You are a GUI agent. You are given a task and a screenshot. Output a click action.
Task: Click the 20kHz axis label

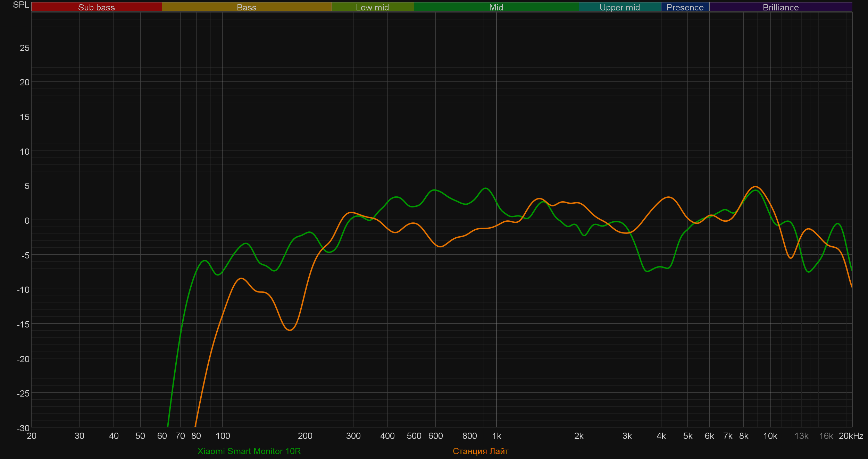coord(851,436)
